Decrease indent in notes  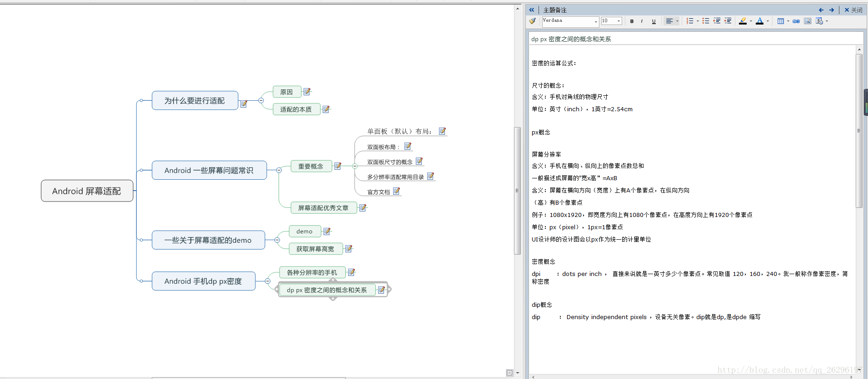717,21
